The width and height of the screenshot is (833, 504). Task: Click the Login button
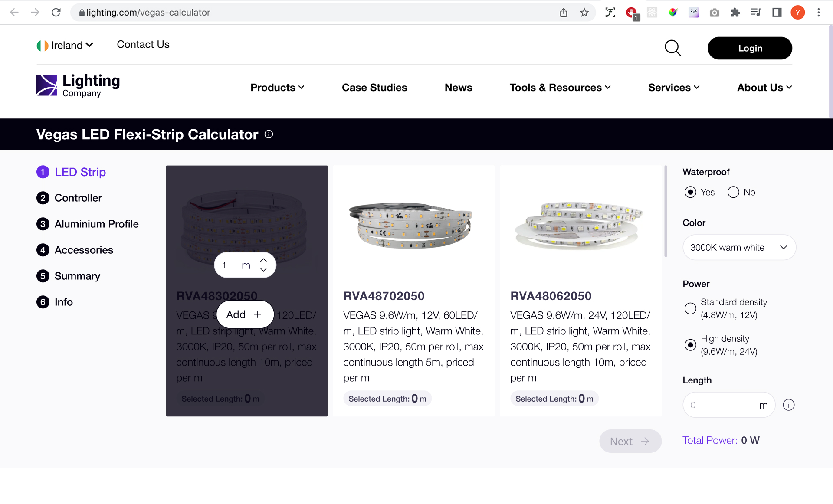750,48
